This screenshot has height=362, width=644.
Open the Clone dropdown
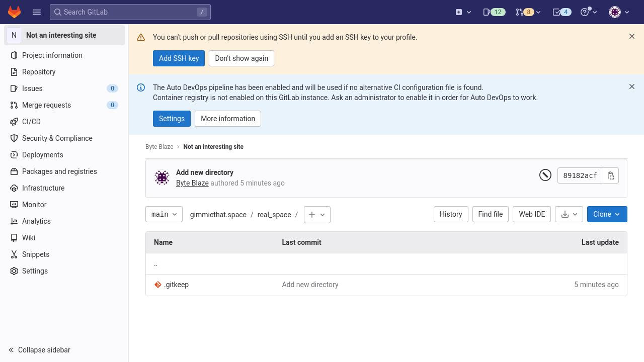coord(607,214)
